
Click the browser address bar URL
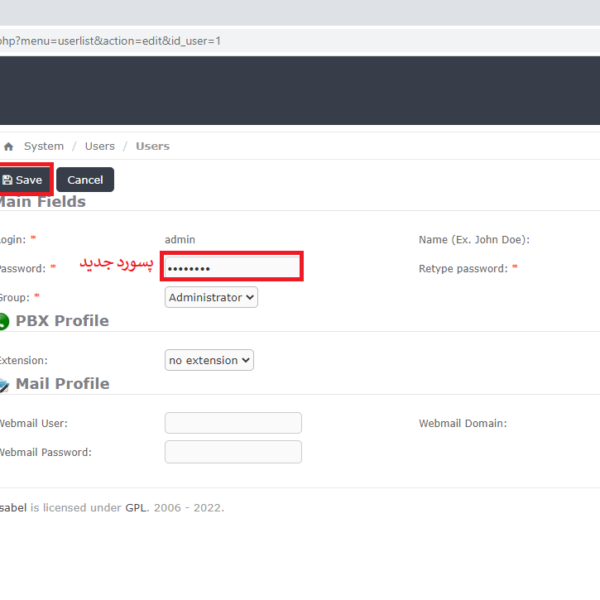pyautogui.click(x=110, y=41)
